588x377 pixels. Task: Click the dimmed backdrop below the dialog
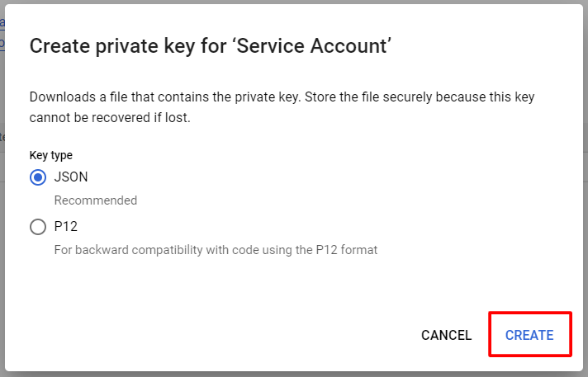[x=294, y=375]
